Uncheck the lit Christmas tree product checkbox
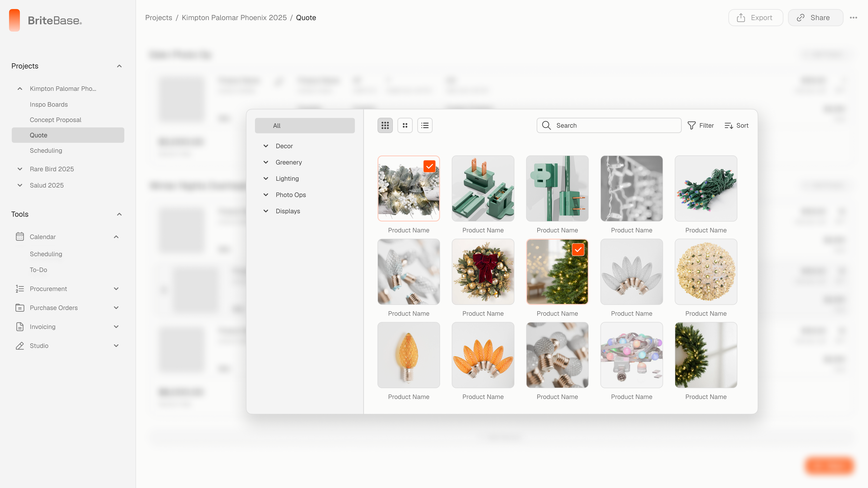868x488 pixels. coord(578,250)
